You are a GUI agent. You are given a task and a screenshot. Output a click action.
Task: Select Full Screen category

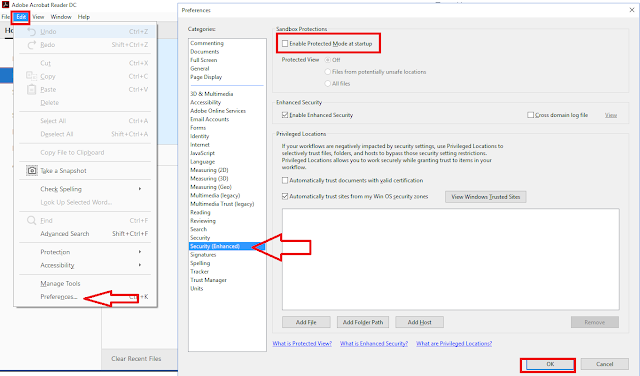(203, 60)
